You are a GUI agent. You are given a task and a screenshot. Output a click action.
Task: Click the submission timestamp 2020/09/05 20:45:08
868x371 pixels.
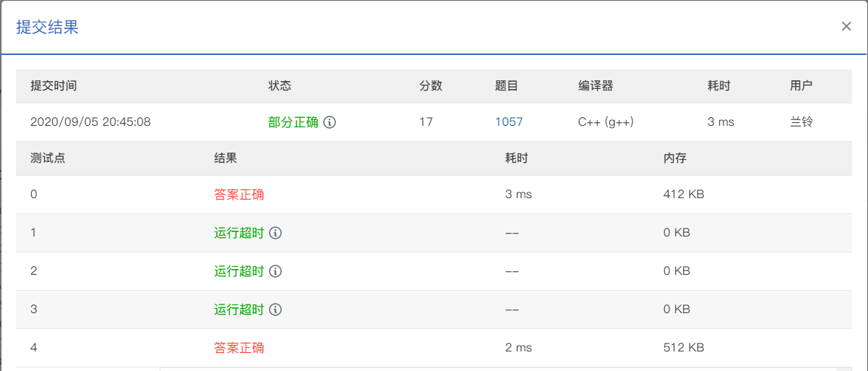pos(90,122)
